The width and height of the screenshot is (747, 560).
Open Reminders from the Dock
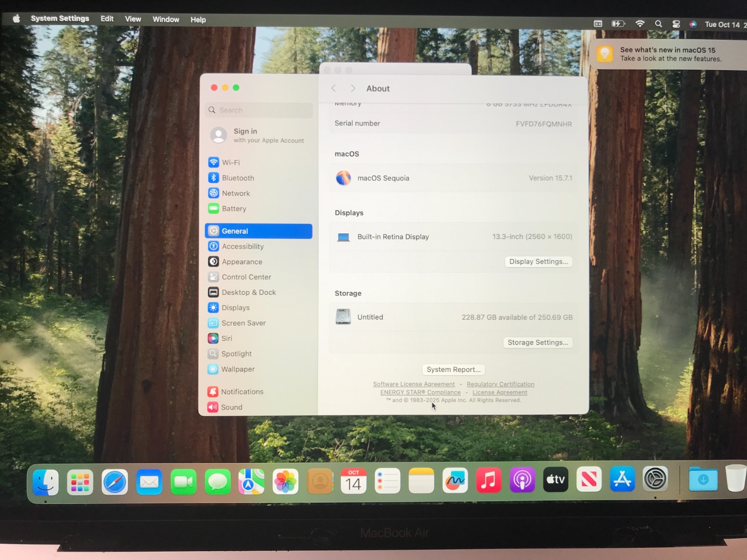coord(388,481)
